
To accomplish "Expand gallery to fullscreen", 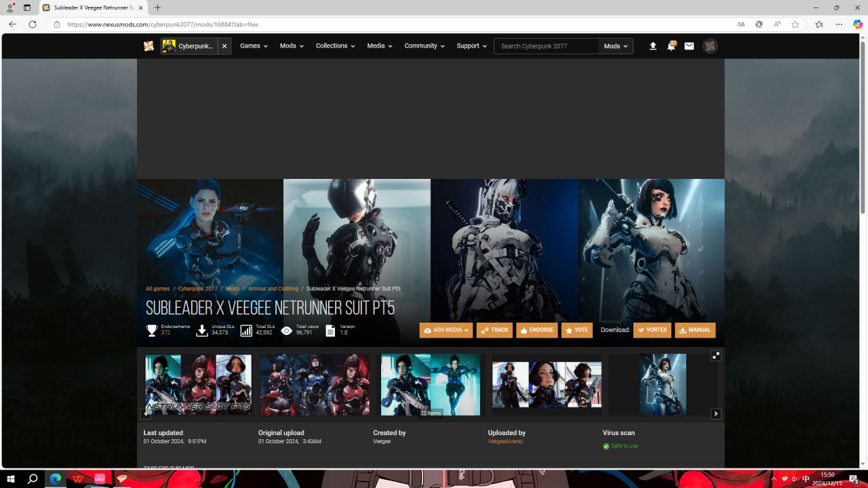I will tap(715, 355).
